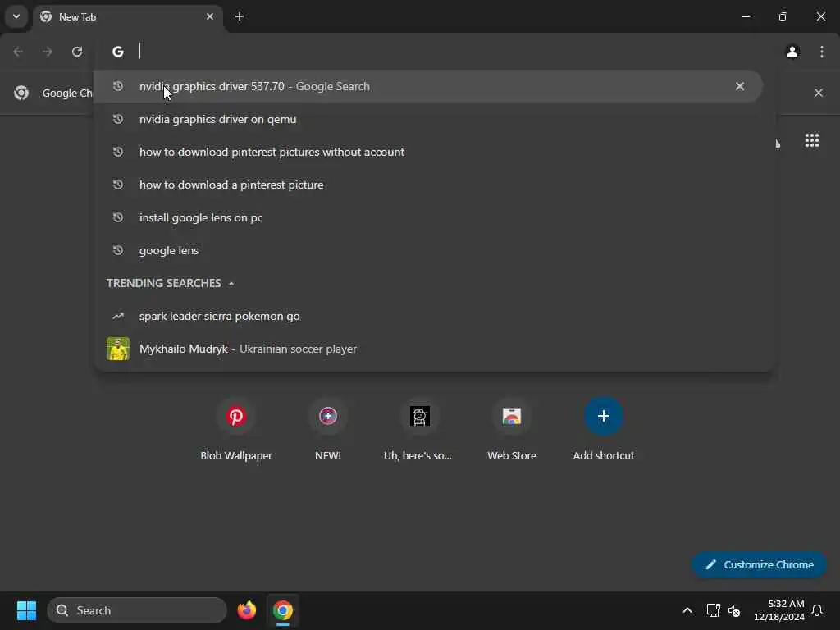Launch Firefox from the taskbar
The height and width of the screenshot is (630, 840).
pyautogui.click(x=246, y=610)
